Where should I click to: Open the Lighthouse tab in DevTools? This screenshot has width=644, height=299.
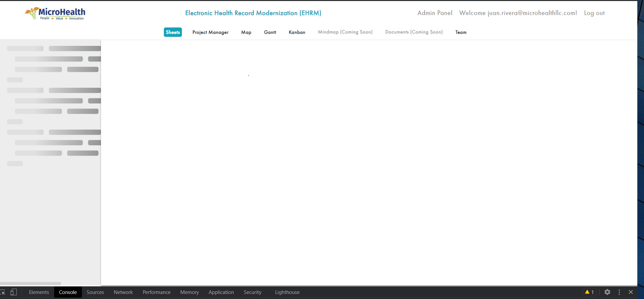[287, 292]
